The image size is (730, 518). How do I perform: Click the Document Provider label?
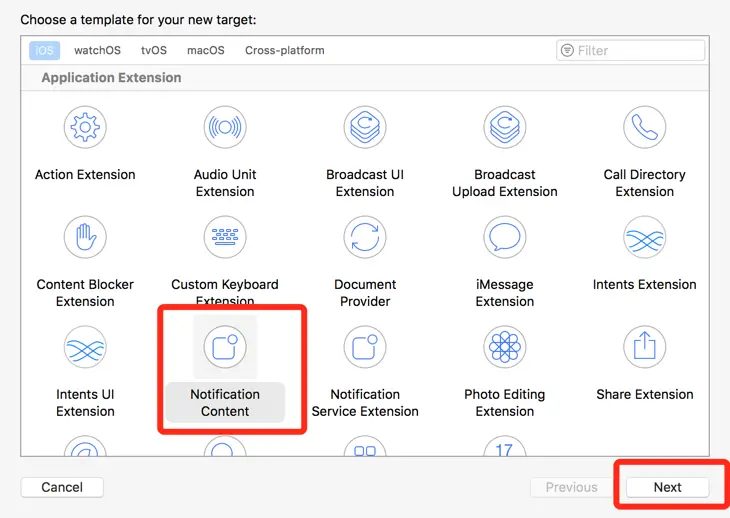tap(365, 293)
